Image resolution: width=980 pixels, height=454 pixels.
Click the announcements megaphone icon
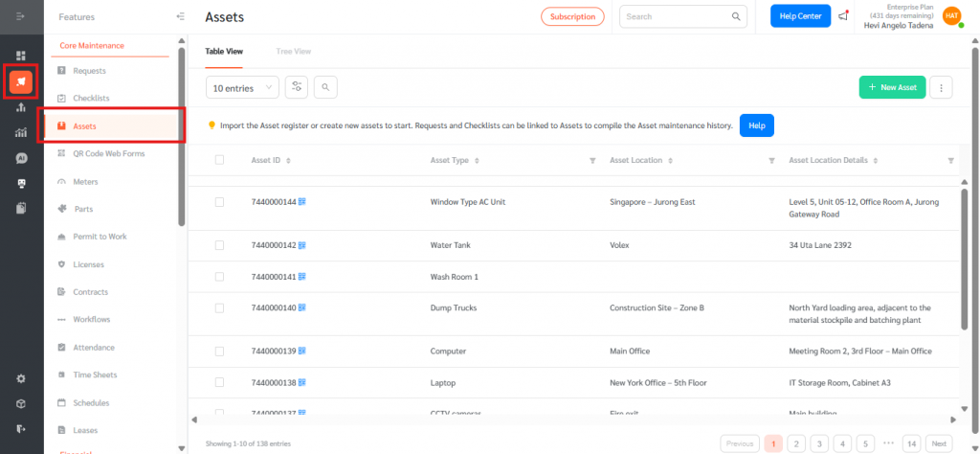843,16
